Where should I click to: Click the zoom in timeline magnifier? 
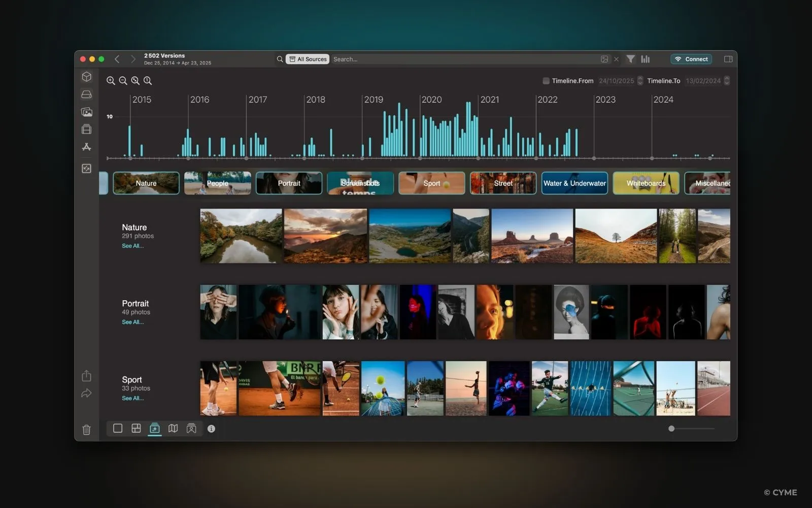(111, 80)
